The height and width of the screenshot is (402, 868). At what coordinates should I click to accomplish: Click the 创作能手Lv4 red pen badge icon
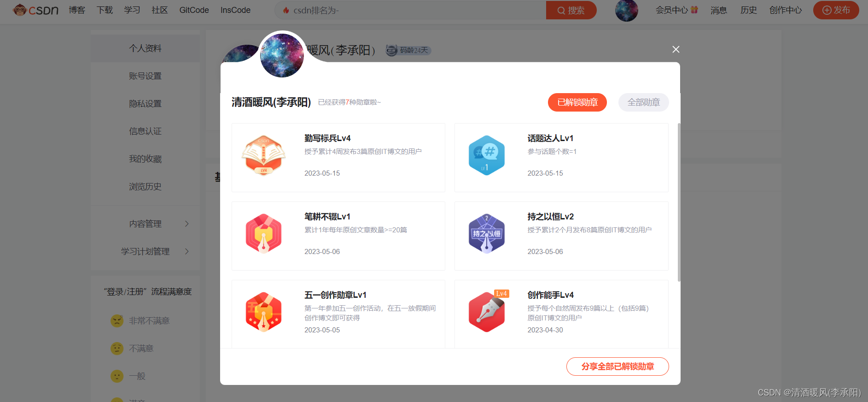coord(486,312)
